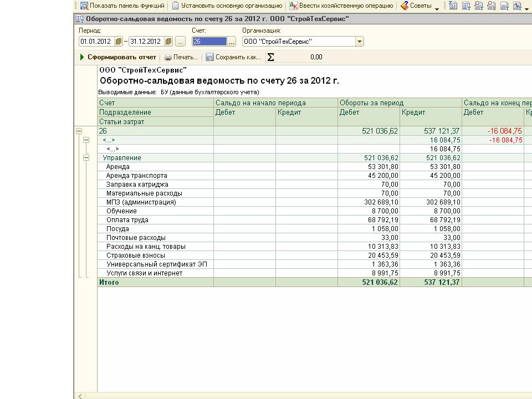Collapse the account 26 tree row
This screenshot has width=532, height=399.
pyautogui.click(x=79, y=131)
